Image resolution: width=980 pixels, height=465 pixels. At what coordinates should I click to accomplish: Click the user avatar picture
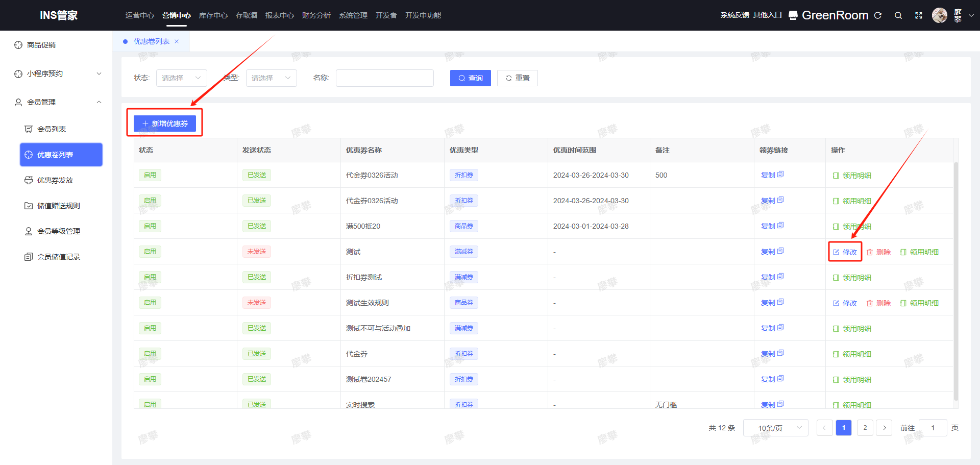[939, 15]
